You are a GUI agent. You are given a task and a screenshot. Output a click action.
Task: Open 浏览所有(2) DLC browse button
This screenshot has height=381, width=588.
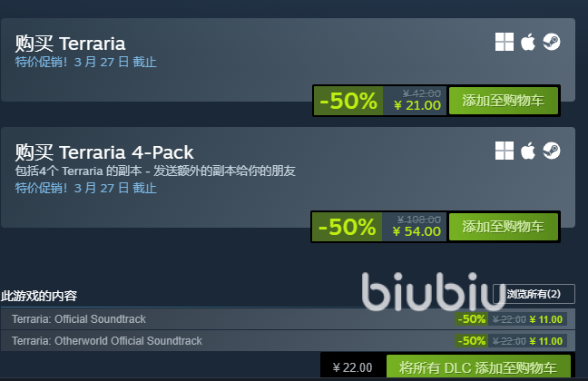tap(534, 294)
